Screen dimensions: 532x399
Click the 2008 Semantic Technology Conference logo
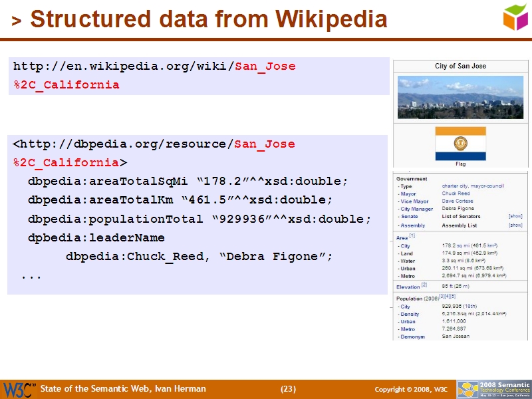point(496,388)
